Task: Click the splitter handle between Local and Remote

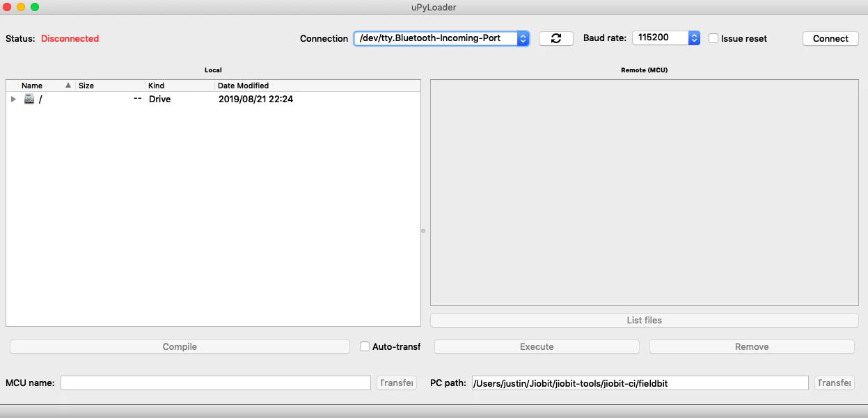Action: tap(423, 230)
